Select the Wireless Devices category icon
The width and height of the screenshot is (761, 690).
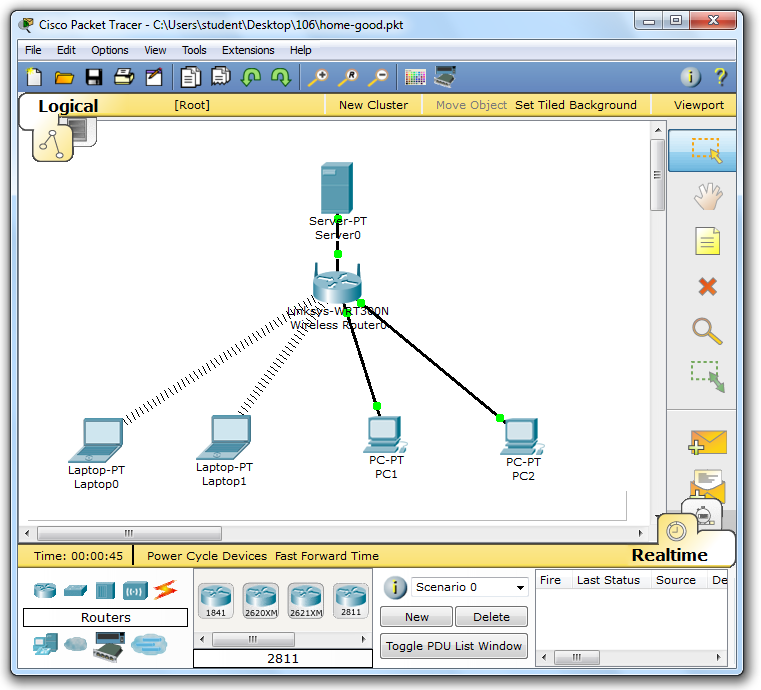click(135, 590)
